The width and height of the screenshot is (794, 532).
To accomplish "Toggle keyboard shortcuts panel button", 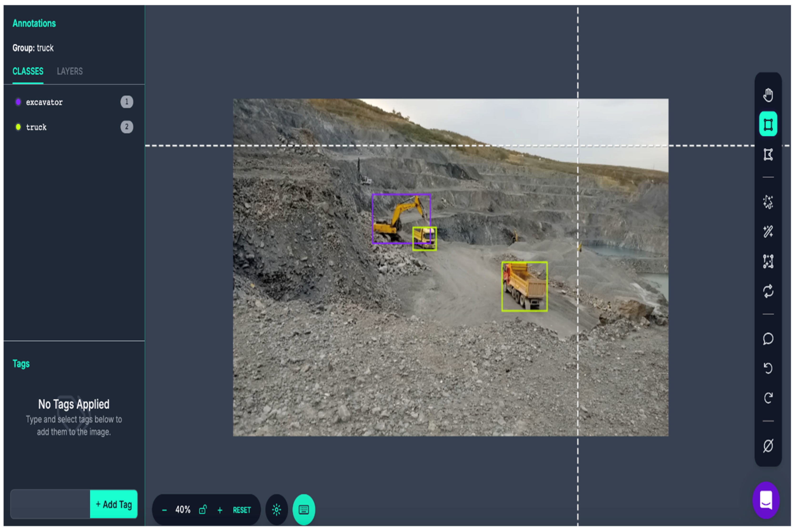I will coord(303,510).
